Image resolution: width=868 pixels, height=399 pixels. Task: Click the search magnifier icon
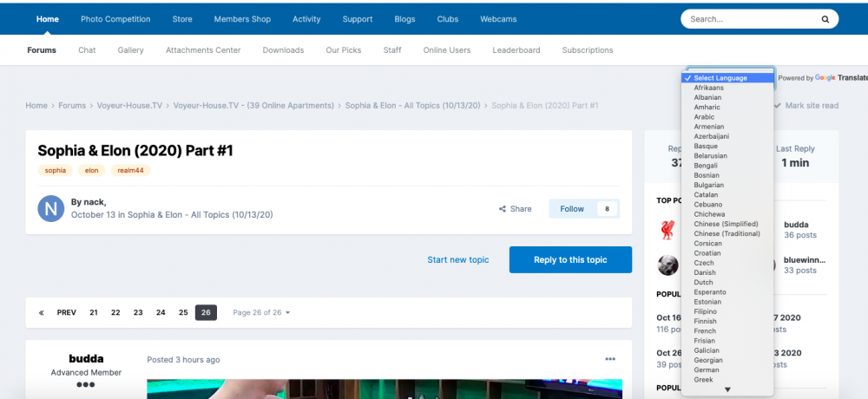click(x=825, y=19)
